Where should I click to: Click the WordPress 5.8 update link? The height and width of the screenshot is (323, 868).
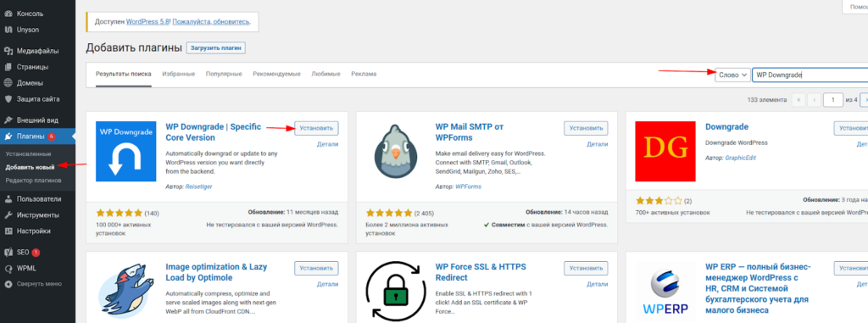[147, 23]
